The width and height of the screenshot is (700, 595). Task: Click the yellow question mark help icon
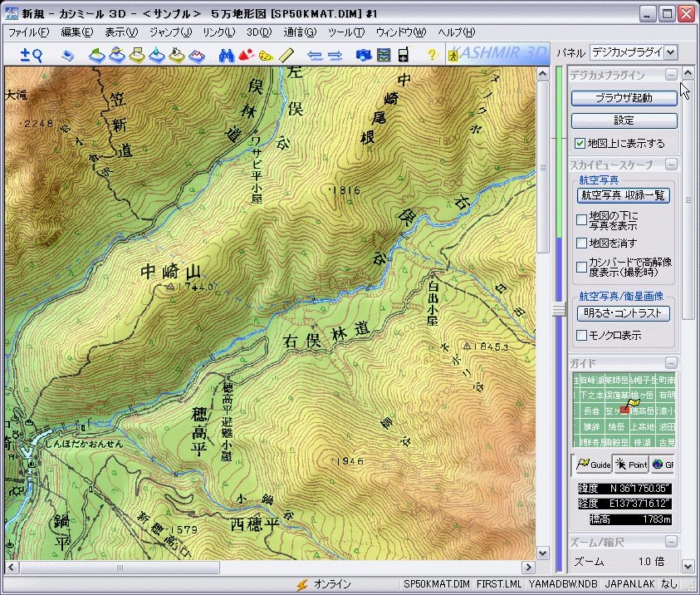[431, 55]
